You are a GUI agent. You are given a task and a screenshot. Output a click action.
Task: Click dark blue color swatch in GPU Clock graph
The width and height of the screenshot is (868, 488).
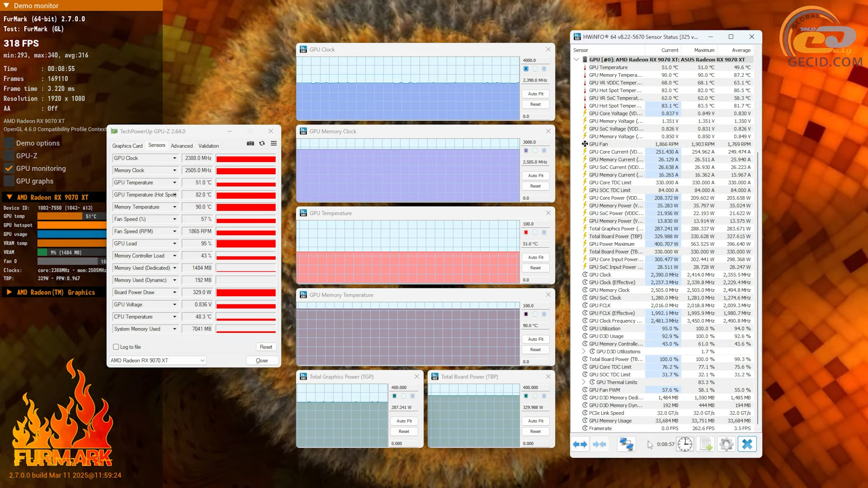pyautogui.click(x=526, y=69)
